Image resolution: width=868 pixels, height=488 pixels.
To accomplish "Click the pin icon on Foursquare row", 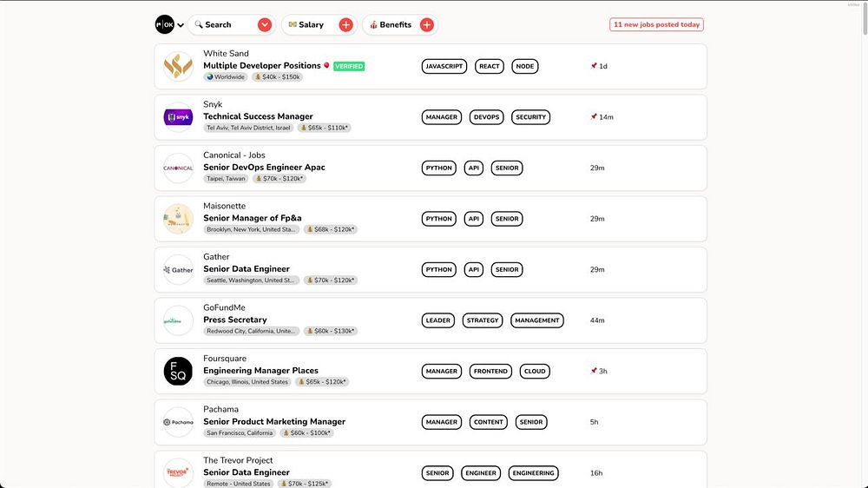I will coord(594,371).
